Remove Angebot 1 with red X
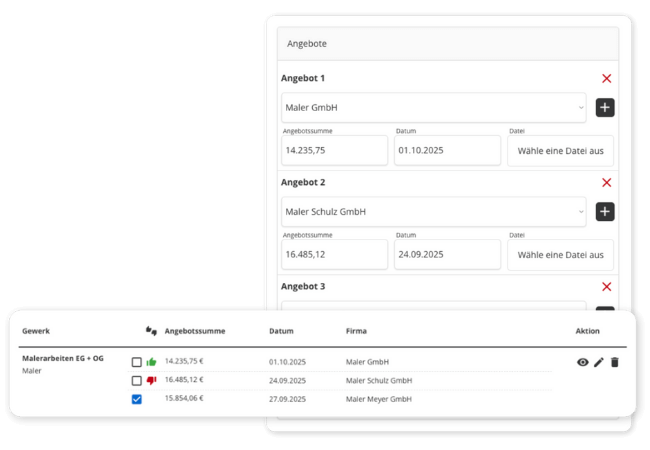The width and height of the screenshot is (650, 450). tap(606, 78)
